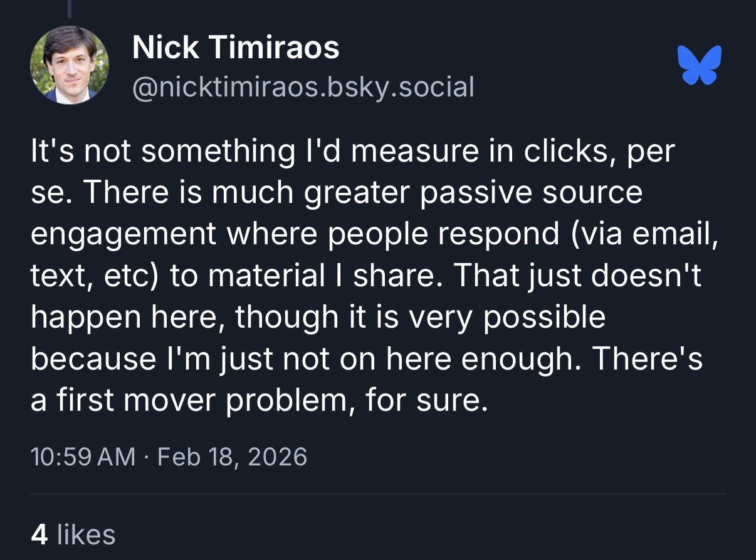Open the @nicktimiraos.bsky.social handle

pyautogui.click(x=303, y=87)
